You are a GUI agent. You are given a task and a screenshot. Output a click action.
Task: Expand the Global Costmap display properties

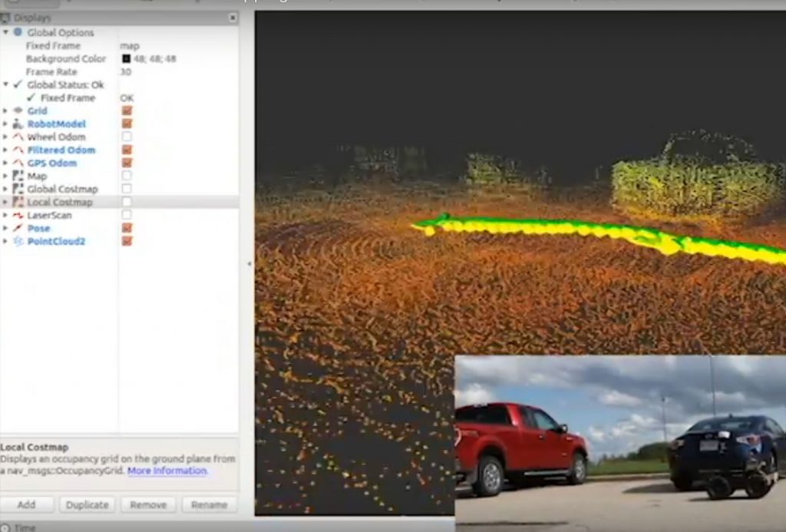click(5, 189)
